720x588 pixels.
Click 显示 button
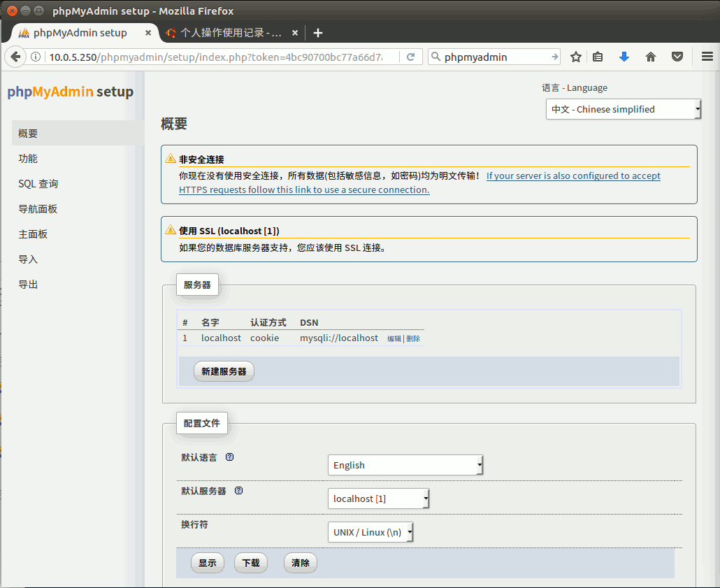(208, 563)
